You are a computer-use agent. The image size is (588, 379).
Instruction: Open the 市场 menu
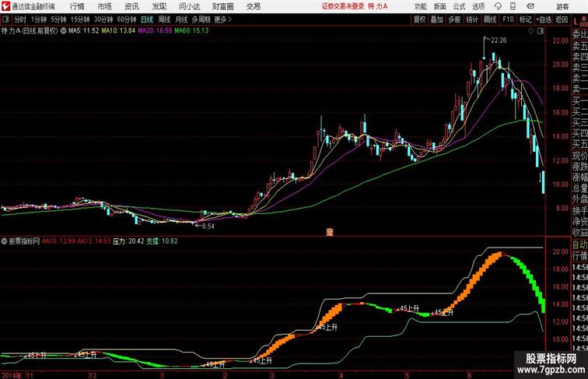click(104, 6)
